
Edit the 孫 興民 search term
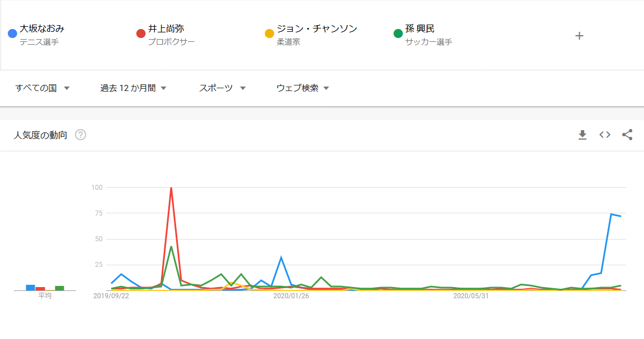click(x=420, y=29)
